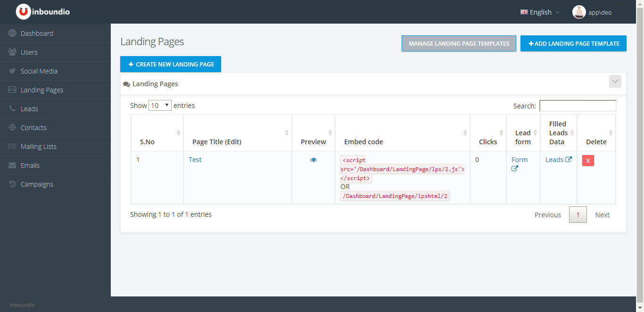The image size is (644, 312).
Task: Select page 1 in pagination
Action: coord(578,215)
